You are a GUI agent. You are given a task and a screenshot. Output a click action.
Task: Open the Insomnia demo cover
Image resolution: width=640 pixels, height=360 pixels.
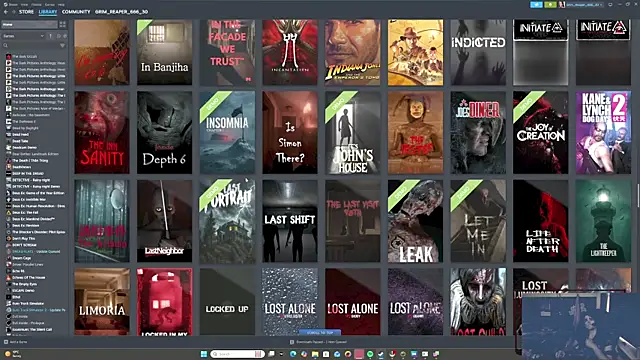pos(227,133)
